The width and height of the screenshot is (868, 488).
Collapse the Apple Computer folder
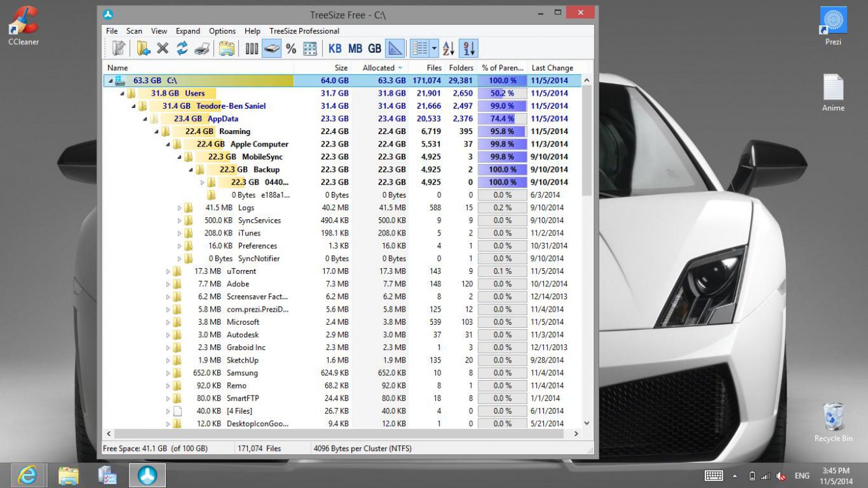[x=168, y=144]
